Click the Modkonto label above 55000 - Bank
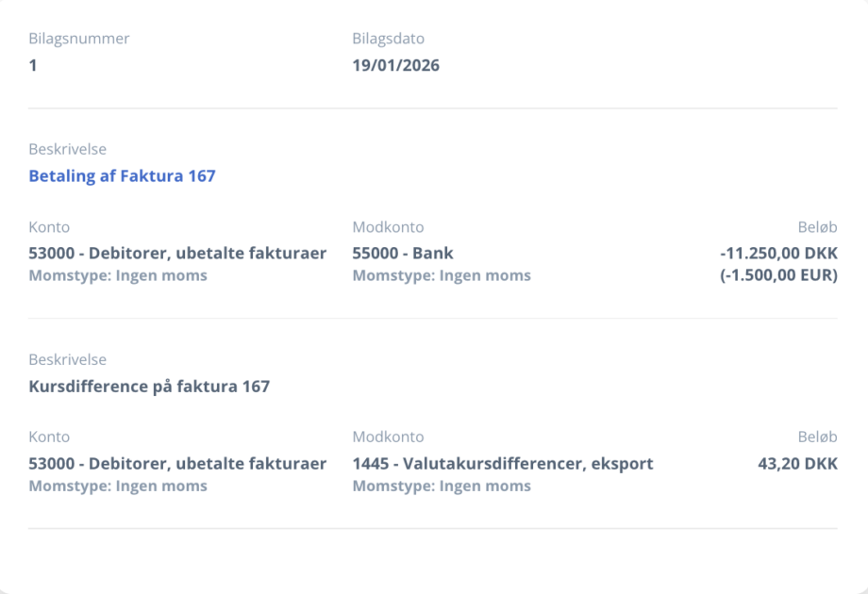The image size is (868, 594). 388,228
